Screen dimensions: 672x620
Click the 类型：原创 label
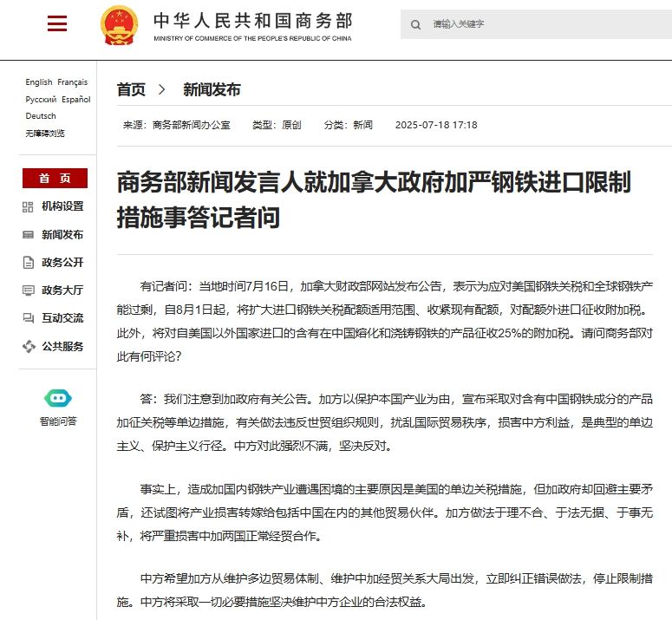tap(277, 125)
